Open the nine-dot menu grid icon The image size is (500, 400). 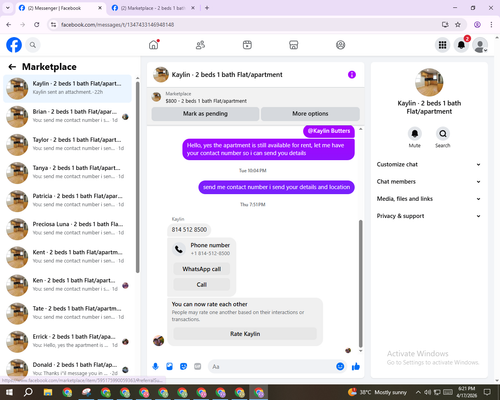click(x=442, y=45)
